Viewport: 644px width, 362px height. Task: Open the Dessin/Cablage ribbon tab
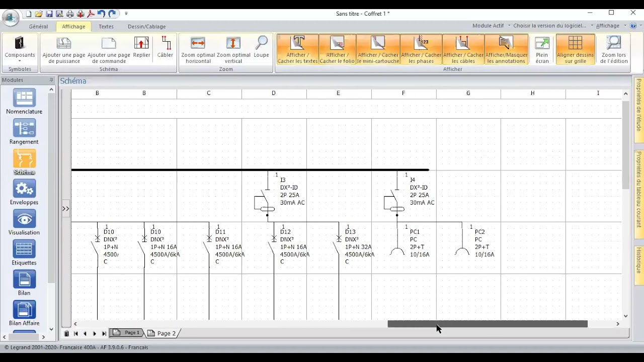point(146,26)
